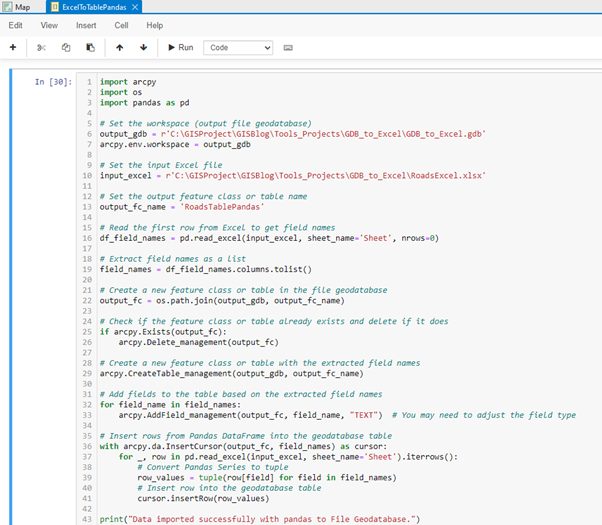
Task: Copy selected cells icon
Action: coord(66,48)
